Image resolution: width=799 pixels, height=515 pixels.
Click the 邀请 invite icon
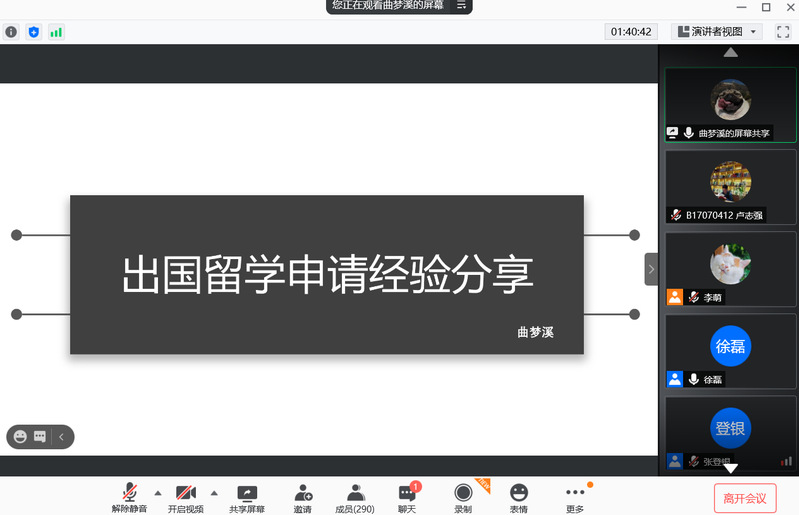(x=302, y=497)
